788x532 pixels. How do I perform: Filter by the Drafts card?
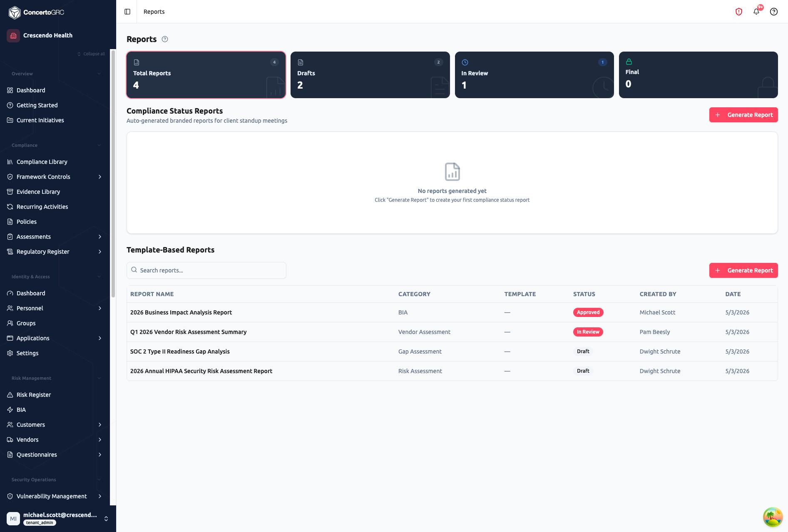click(370, 75)
